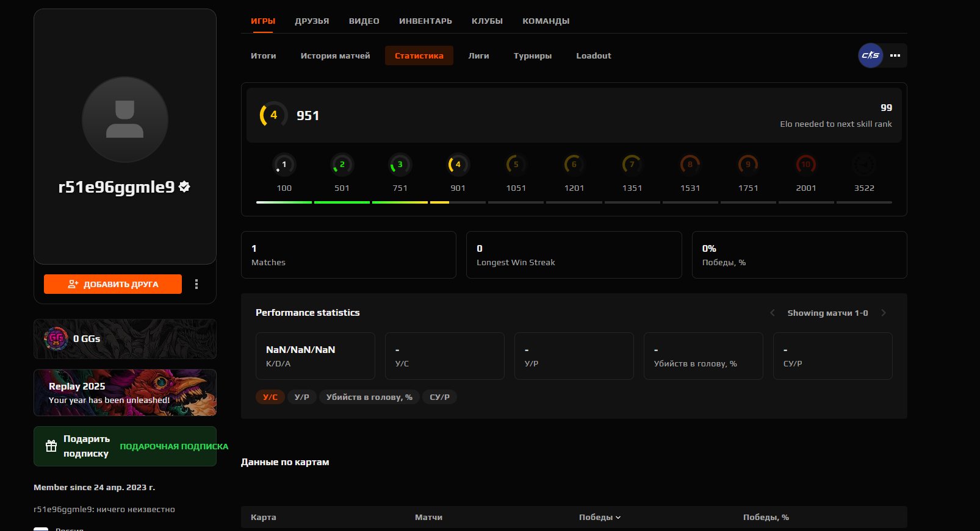Click the skill level 3 badge icon
The image size is (980, 531).
click(400, 165)
